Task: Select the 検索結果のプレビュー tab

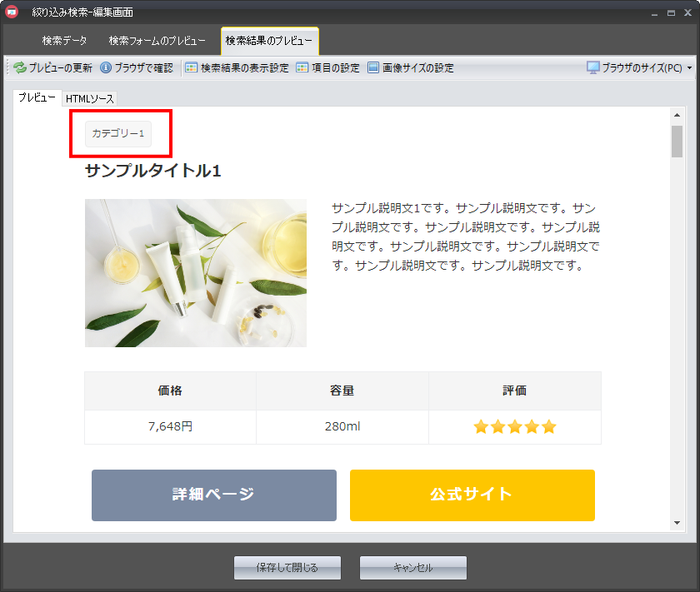Action: pos(269,41)
